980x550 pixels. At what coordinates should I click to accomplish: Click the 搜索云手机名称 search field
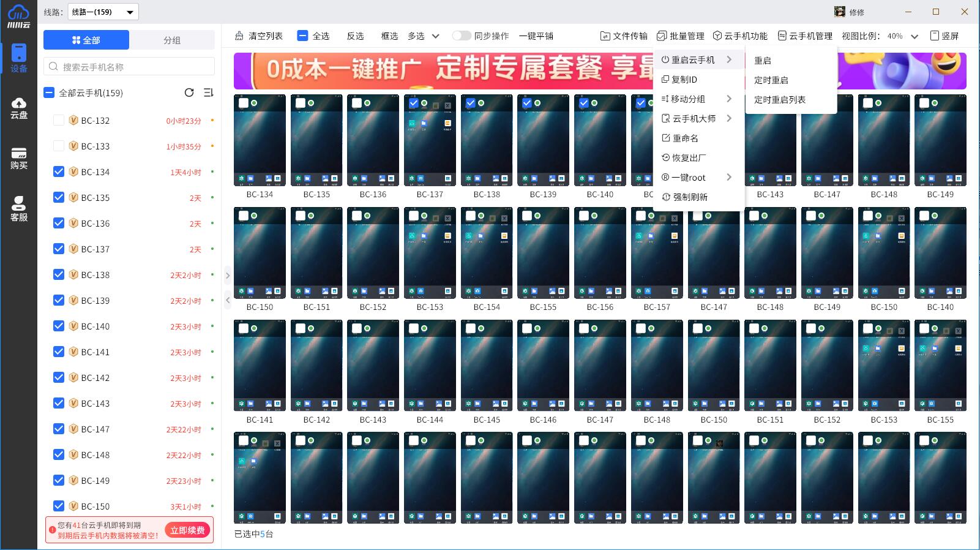[129, 67]
